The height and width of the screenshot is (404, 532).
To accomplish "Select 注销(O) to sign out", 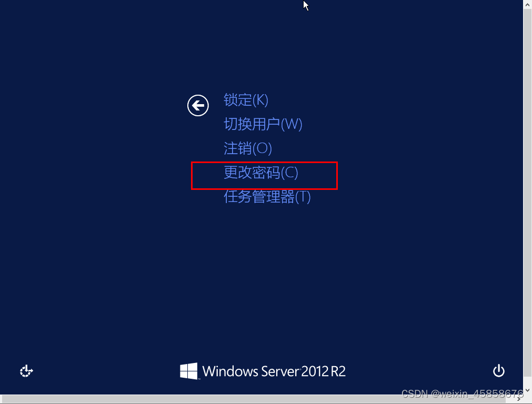I will click(248, 148).
